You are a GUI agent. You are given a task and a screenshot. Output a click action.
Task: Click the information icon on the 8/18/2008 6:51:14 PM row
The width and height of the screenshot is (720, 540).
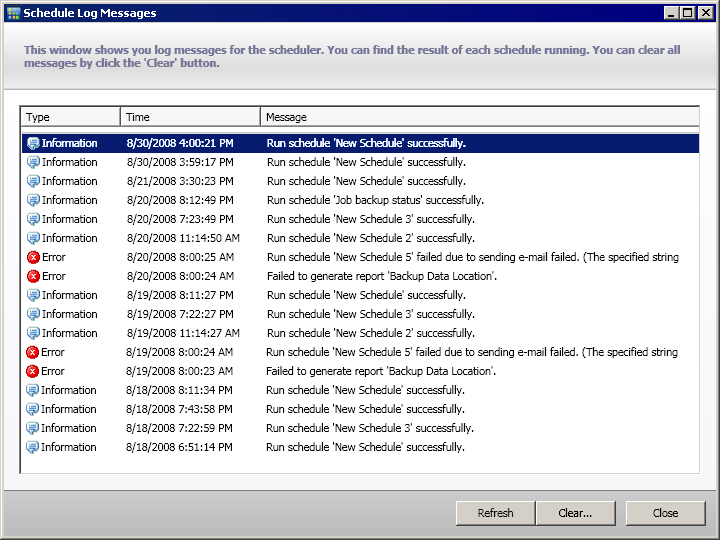[x=33, y=447]
